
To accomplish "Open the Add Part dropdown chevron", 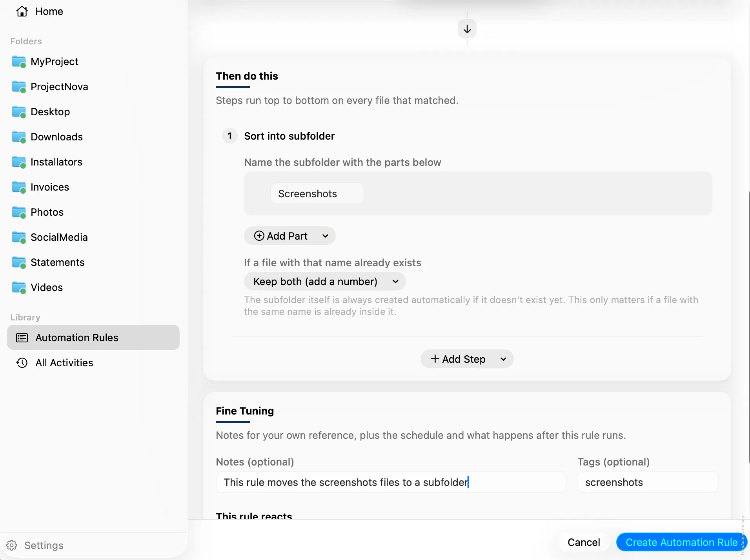I will click(x=325, y=236).
